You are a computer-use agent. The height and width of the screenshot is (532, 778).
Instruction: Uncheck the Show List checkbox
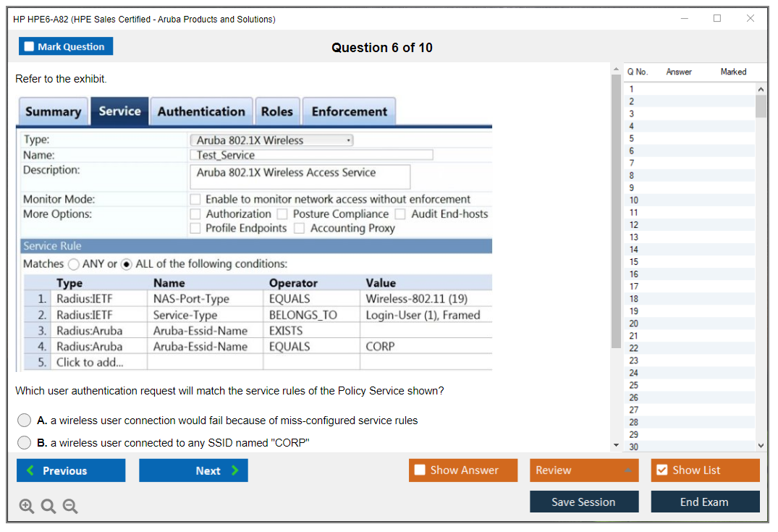pos(661,470)
